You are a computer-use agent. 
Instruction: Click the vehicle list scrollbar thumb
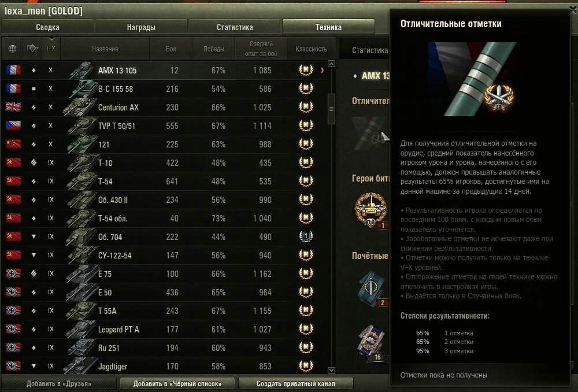[x=331, y=109]
